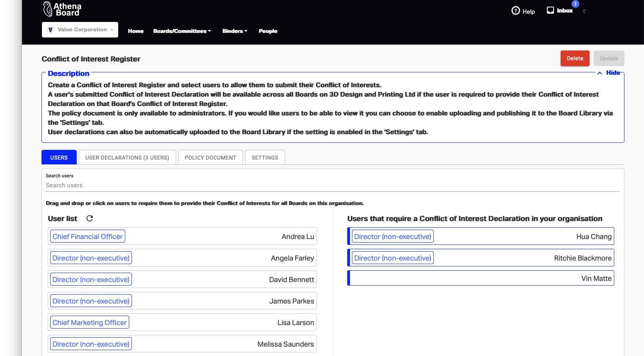Open the Value Corporation organisation dropdown
This screenshot has height=356, width=644.
[80, 30]
